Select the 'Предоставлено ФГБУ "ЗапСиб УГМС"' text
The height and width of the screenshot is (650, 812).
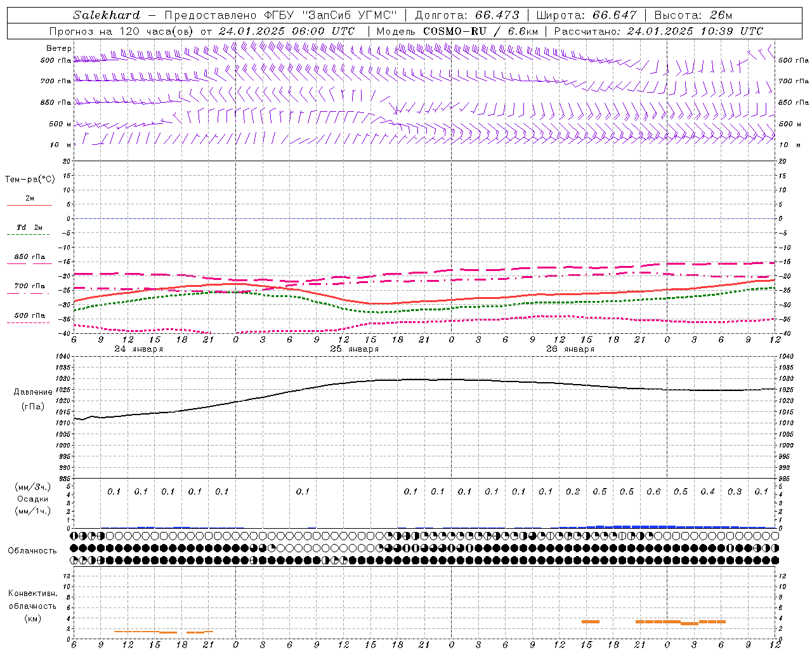(280, 15)
